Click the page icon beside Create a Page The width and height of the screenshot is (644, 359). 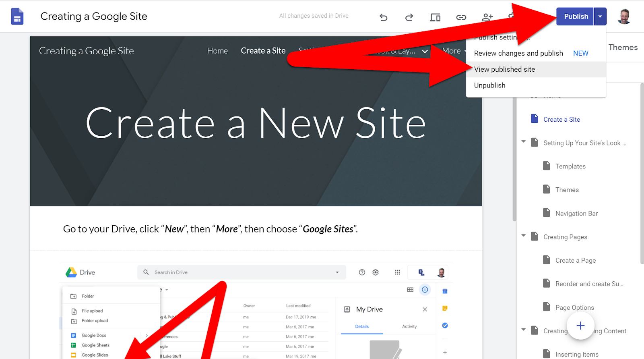point(546,260)
